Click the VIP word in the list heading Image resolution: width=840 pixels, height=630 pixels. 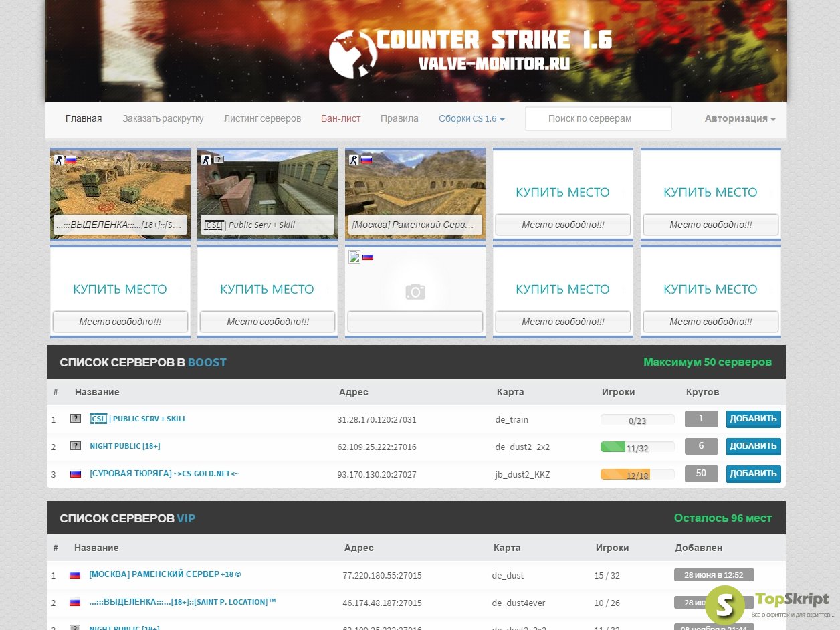pyautogui.click(x=186, y=518)
